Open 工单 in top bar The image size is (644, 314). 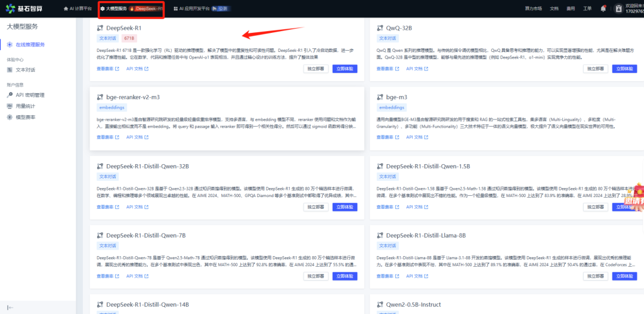tap(587, 8)
